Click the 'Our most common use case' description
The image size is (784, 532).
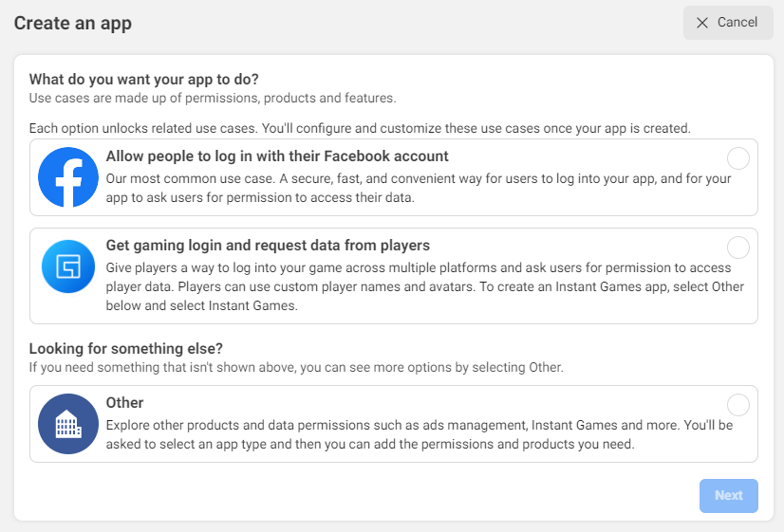click(418, 187)
